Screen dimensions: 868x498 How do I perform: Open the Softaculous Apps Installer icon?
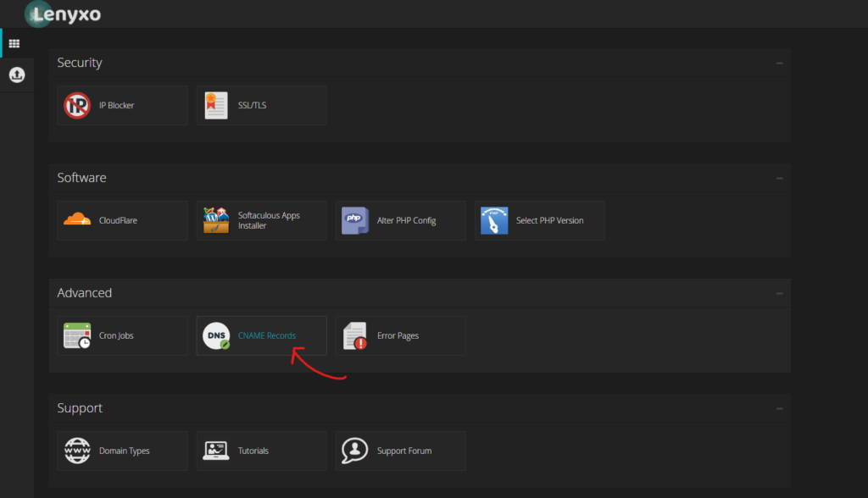216,220
